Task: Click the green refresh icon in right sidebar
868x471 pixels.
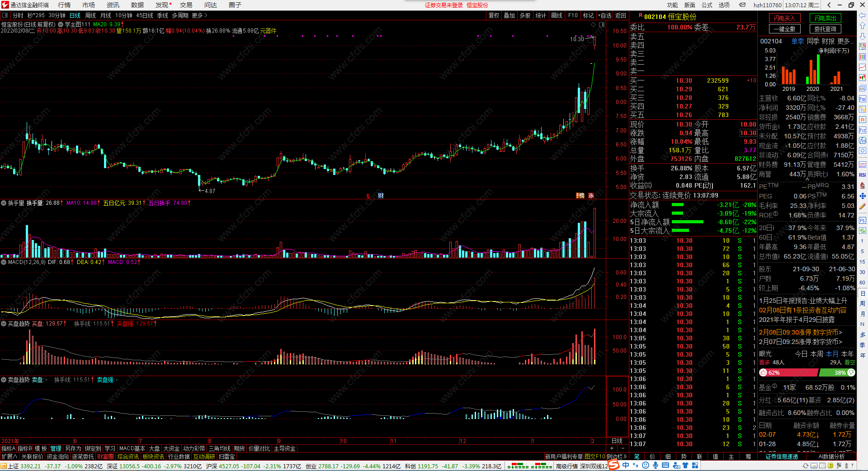Action: tap(863, 231)
